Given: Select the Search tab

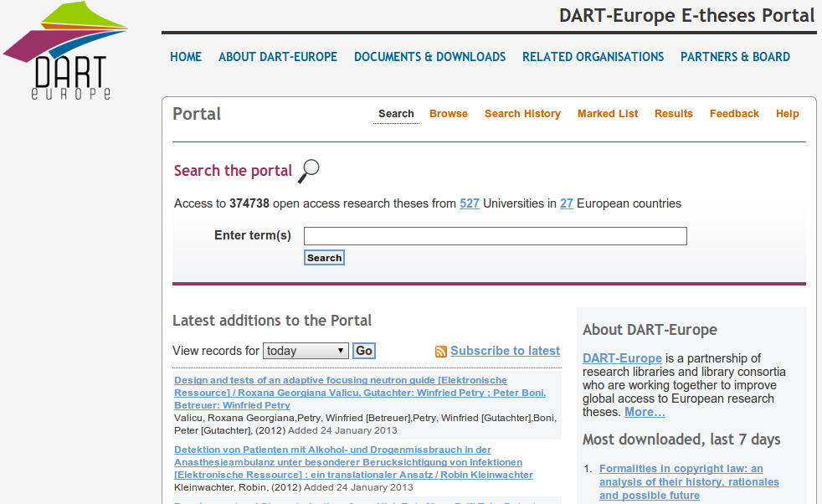Looking at the screenshot, I should [396, 114].
